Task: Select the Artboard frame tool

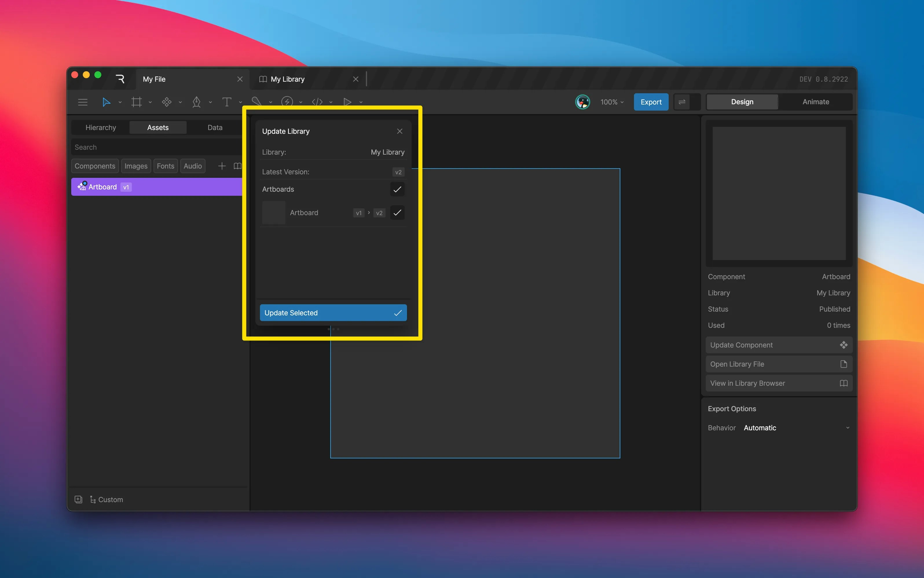Action: point(136,102)
